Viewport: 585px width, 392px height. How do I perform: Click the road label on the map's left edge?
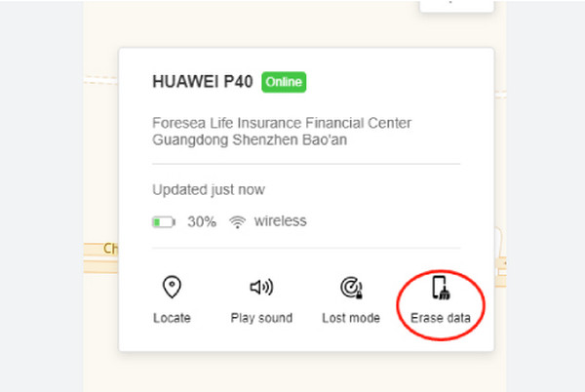110,250
